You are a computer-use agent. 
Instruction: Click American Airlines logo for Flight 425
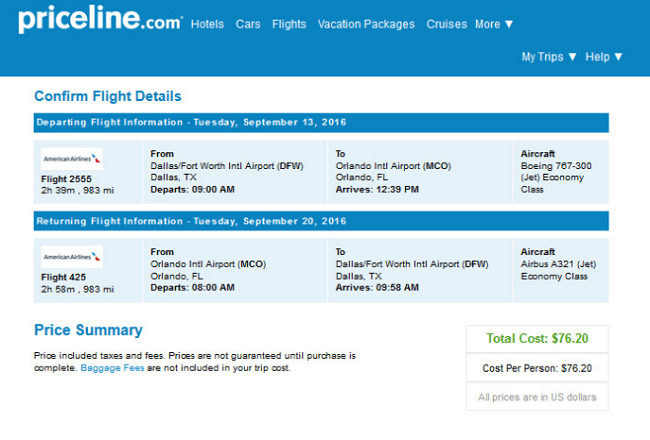click(72, 257)
